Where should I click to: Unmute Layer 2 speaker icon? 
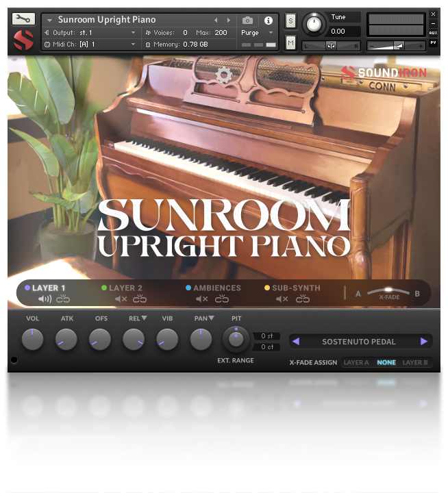pyautogui.click(x=121, y=299)
